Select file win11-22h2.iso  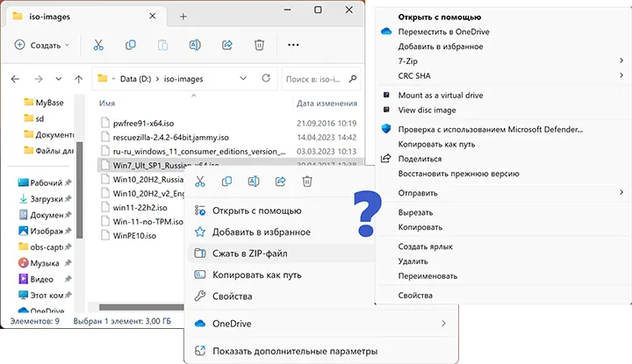tap(140, 207)
